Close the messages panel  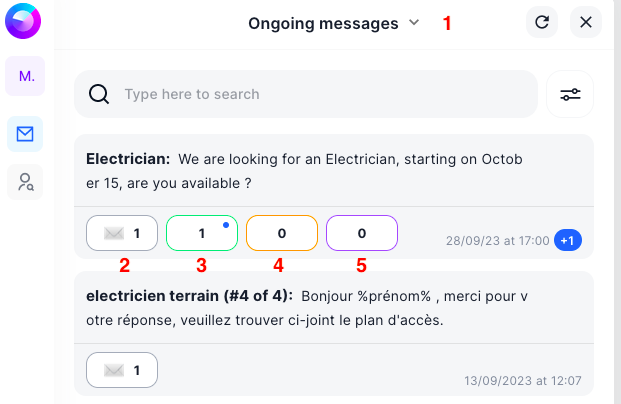586,22
